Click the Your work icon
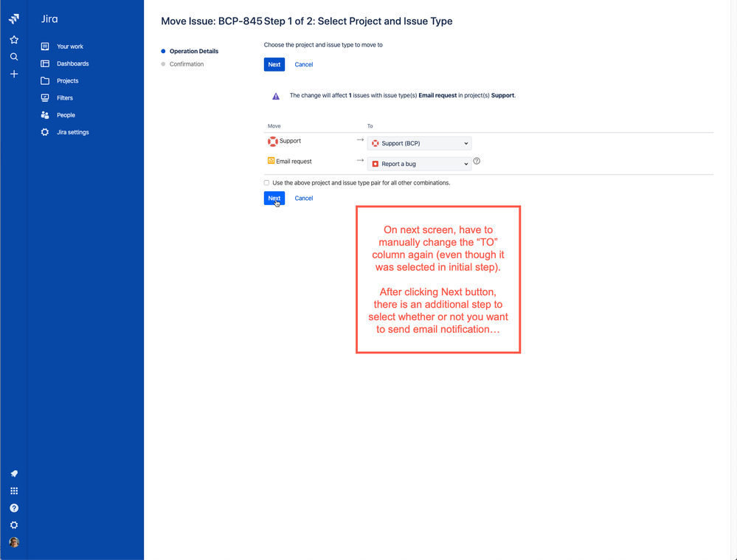Image resolution: width=737 pixels, height=560 pixels. click(x=45, y=46)
